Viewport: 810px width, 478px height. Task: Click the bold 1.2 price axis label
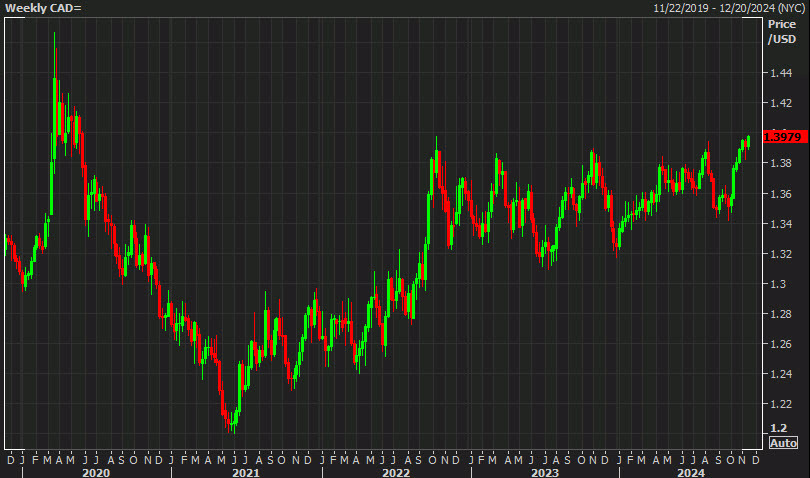click(778, 428)
